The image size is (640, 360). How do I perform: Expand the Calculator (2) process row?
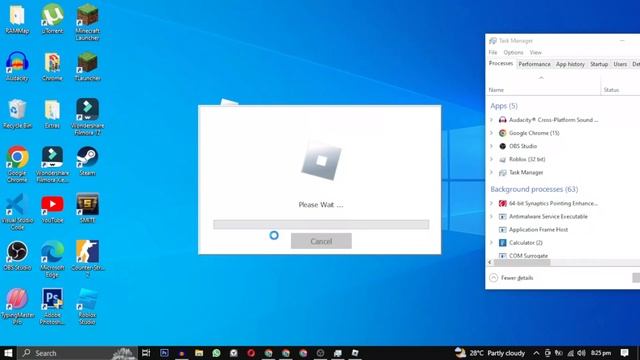pyautogui.click(x=491, y=242)
